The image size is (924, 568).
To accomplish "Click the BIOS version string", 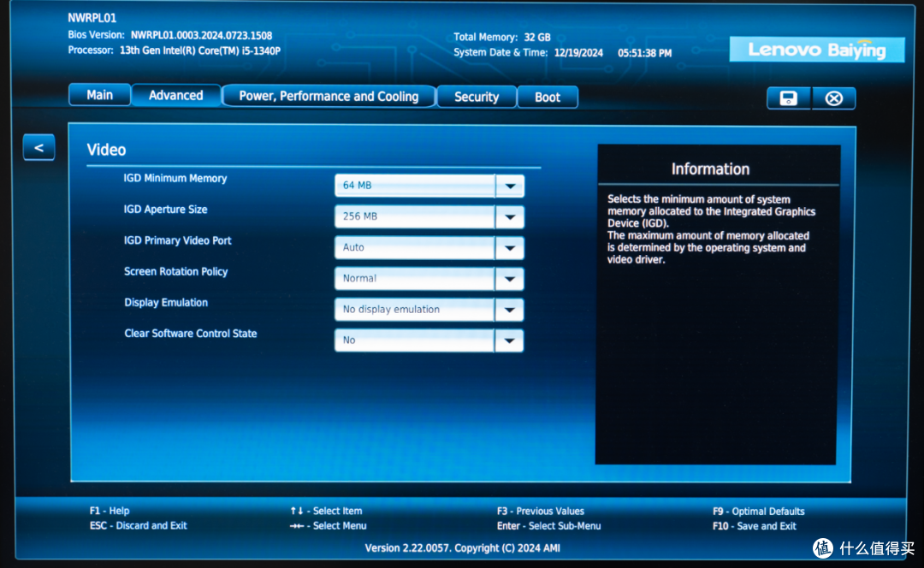I will pos(202,35).
